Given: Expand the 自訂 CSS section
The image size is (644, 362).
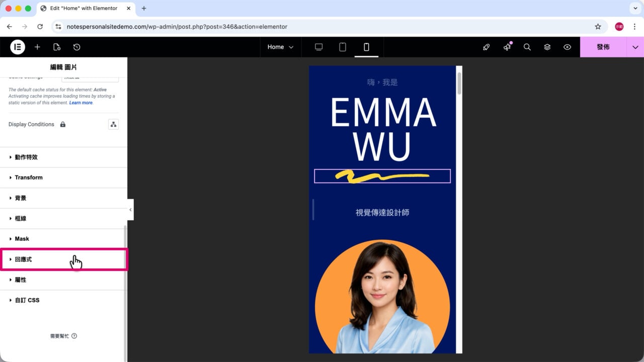Looking at the screenshot, I should 63,300.
